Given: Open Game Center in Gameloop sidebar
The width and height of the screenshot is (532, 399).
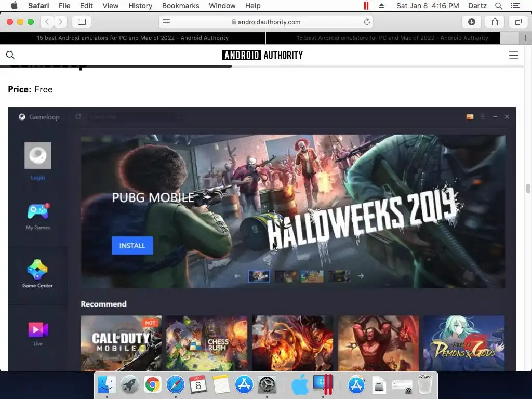Looking at the screenshot, I should [37, 274].
